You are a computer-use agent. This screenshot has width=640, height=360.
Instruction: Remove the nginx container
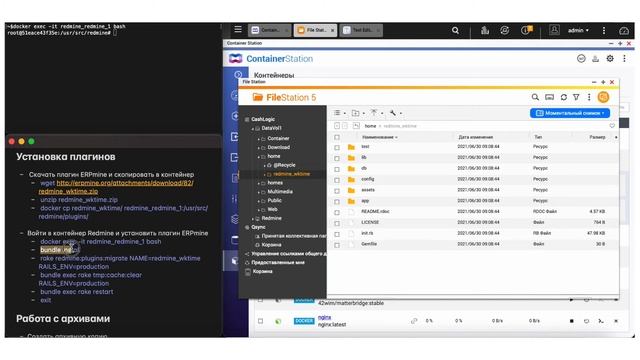[x=616, y=321]
